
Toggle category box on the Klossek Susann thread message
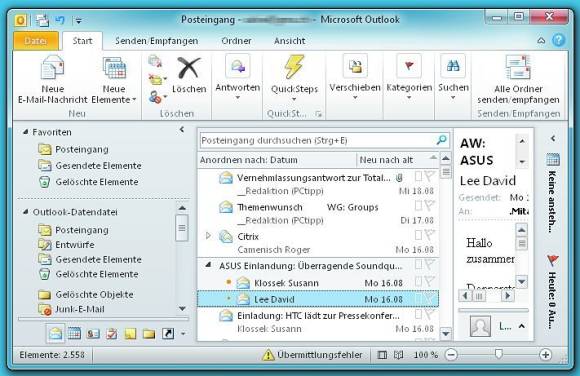tap(418, 282)
